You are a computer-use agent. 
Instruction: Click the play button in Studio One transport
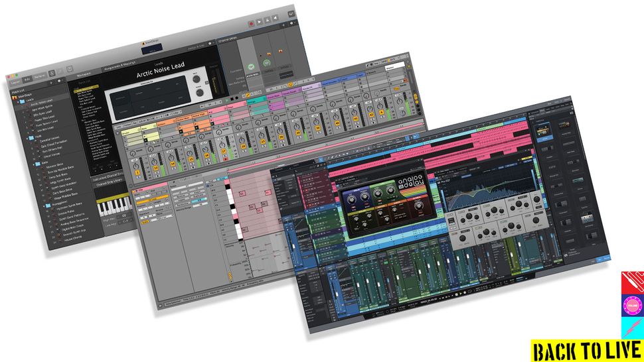point(460,294)
